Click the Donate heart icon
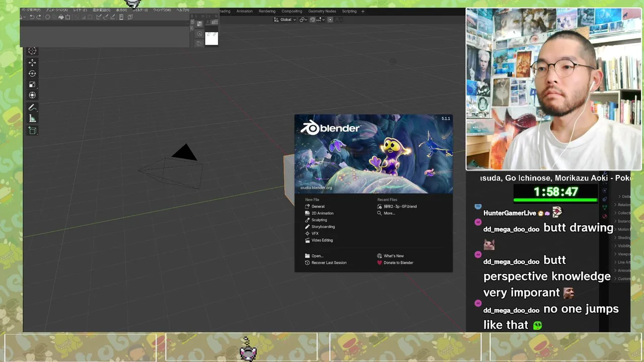 click(x=379, y=263)
